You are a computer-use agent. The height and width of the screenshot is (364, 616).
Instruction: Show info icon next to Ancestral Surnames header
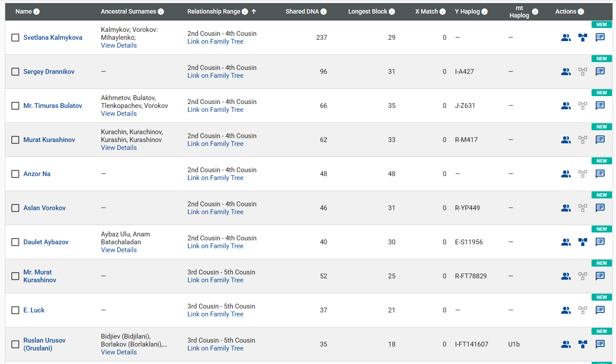(161, 12)
